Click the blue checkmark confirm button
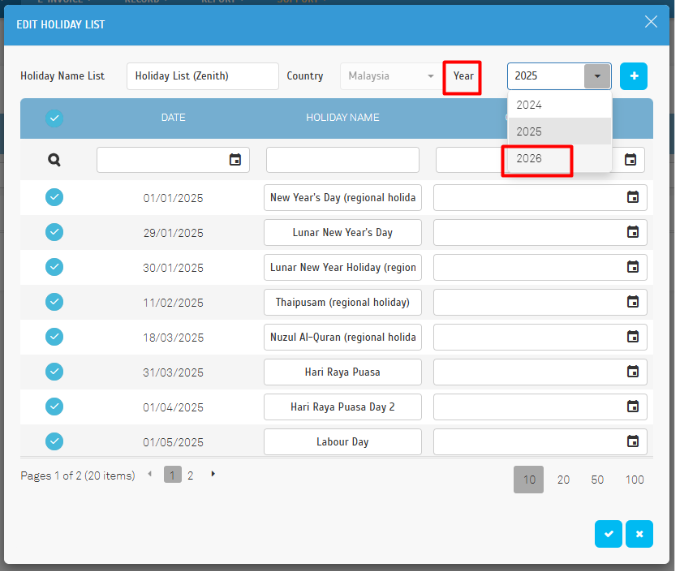This screenshot has width=675, height=571. point(607,534)
